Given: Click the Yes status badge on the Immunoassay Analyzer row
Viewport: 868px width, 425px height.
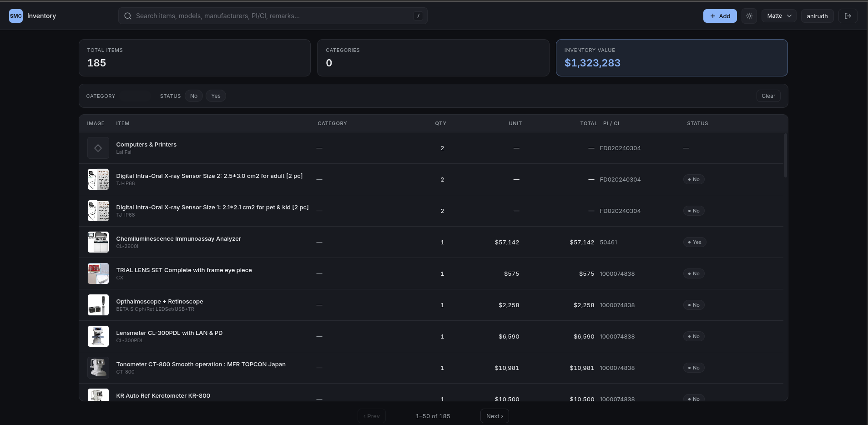Looking at the screenshot, I should pyautogui.click(x=695, y=242).
